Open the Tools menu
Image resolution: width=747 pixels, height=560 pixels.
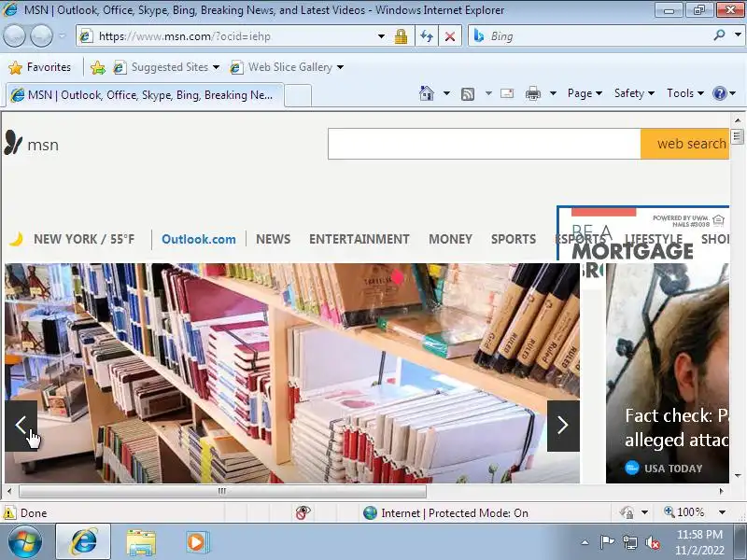pos(685,93)
